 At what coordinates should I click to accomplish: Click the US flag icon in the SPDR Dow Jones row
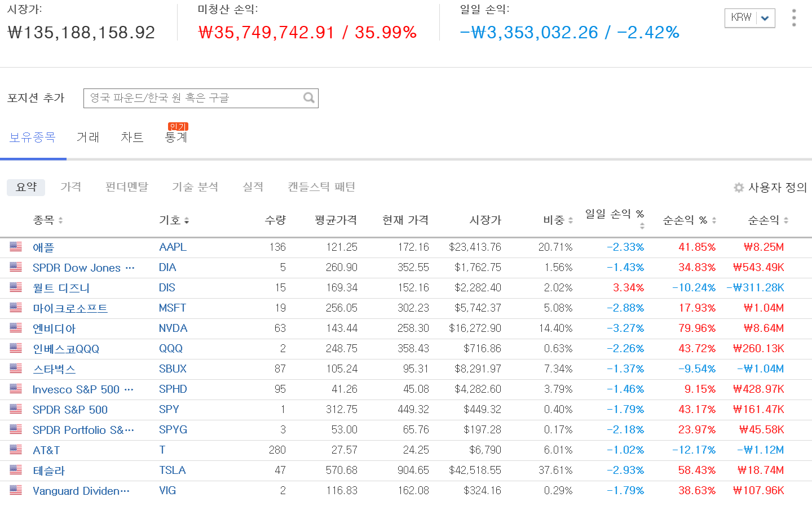click(x=16, y=267)
